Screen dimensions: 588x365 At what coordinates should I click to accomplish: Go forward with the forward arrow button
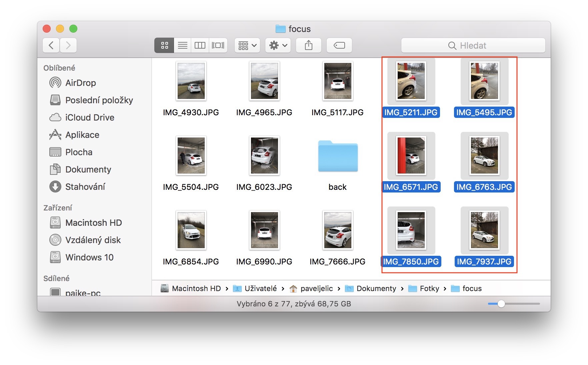(68, 45)
